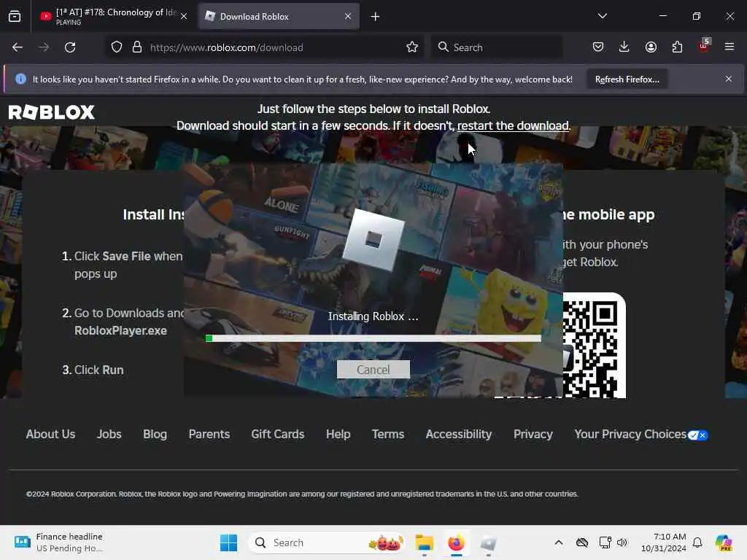Image resolution: width=747 pixels, height=560 pixels.
Task: Open the Privacy footer link
Action: 533,435
